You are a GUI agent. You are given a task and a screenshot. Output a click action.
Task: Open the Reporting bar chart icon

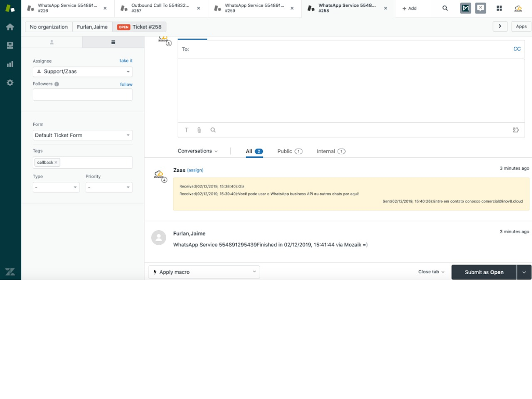coord(10,64)
